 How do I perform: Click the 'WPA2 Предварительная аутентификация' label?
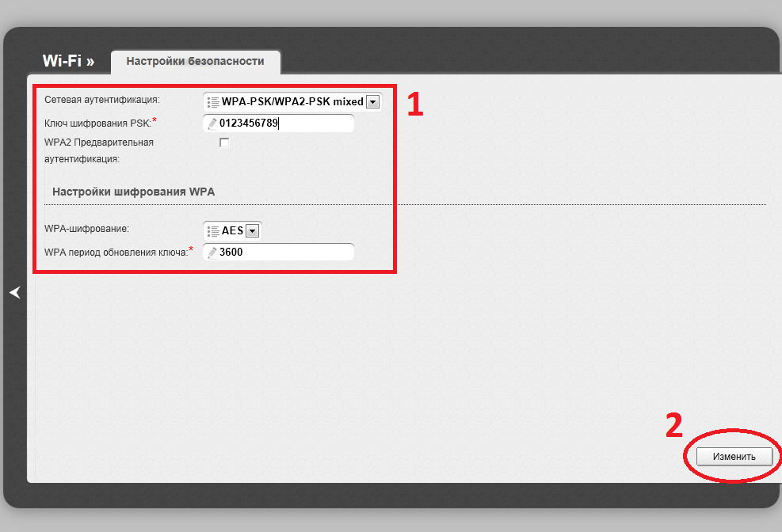tap(99, 150)
